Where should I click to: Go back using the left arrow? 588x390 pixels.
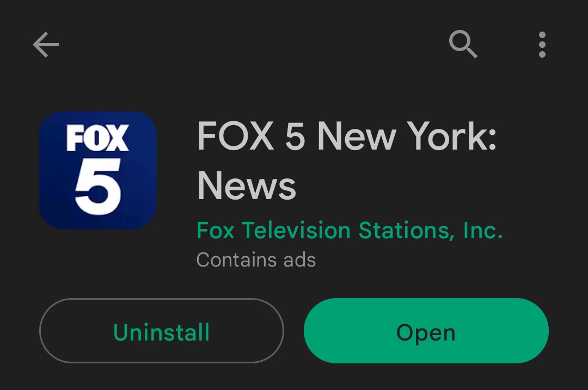pyautogui.click(x=46, y=45)
